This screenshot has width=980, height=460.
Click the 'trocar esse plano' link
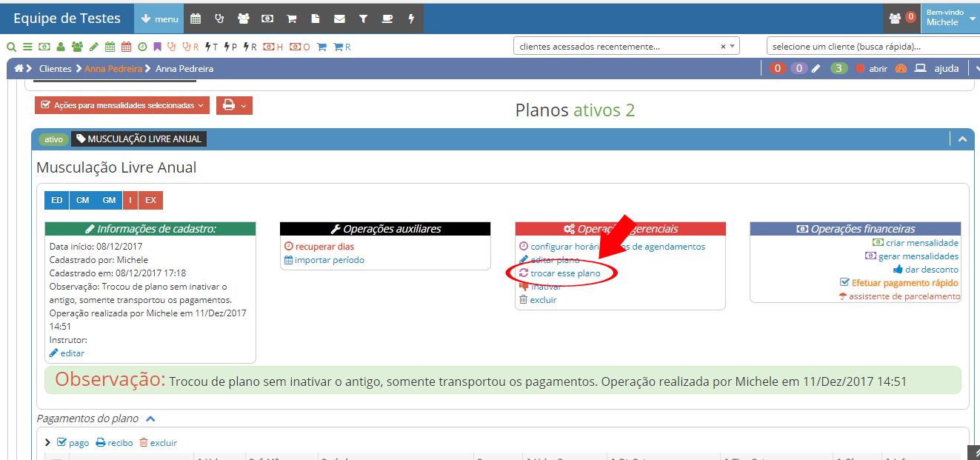564,273
